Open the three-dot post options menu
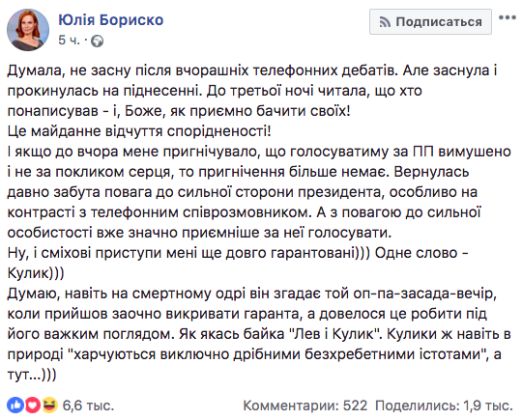The height and width of the screenshot is (420, 522). (507, 17)
